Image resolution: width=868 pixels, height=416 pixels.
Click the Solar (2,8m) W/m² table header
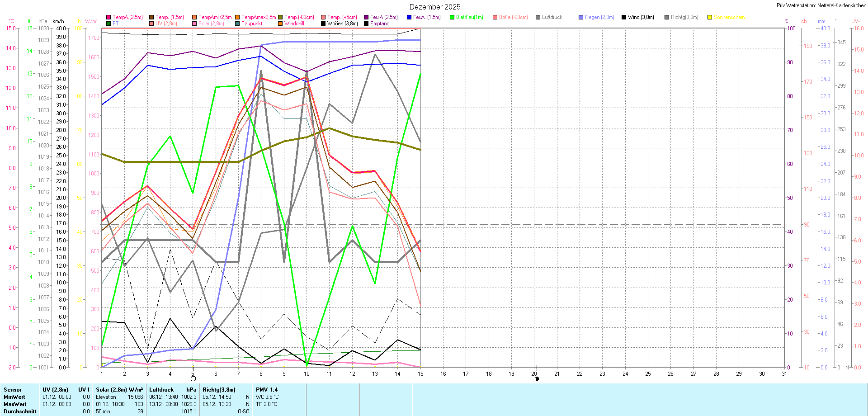[x=119, y=390]
